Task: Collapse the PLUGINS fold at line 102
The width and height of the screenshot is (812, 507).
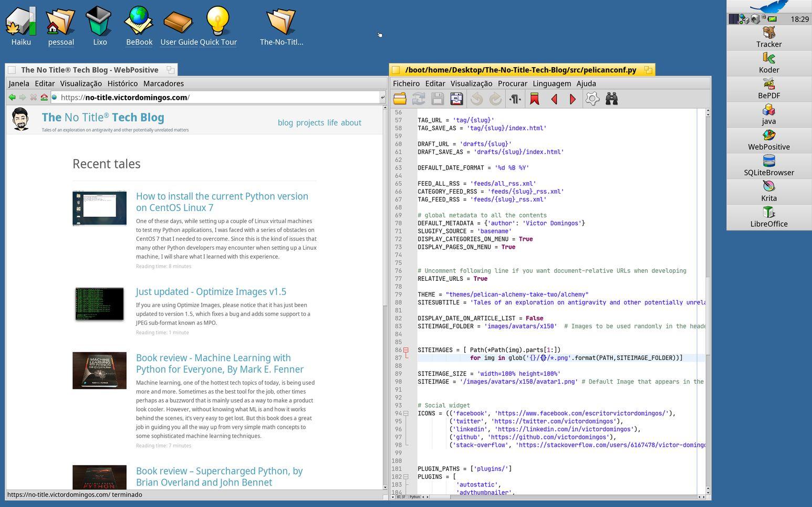Action: (405, 477)
